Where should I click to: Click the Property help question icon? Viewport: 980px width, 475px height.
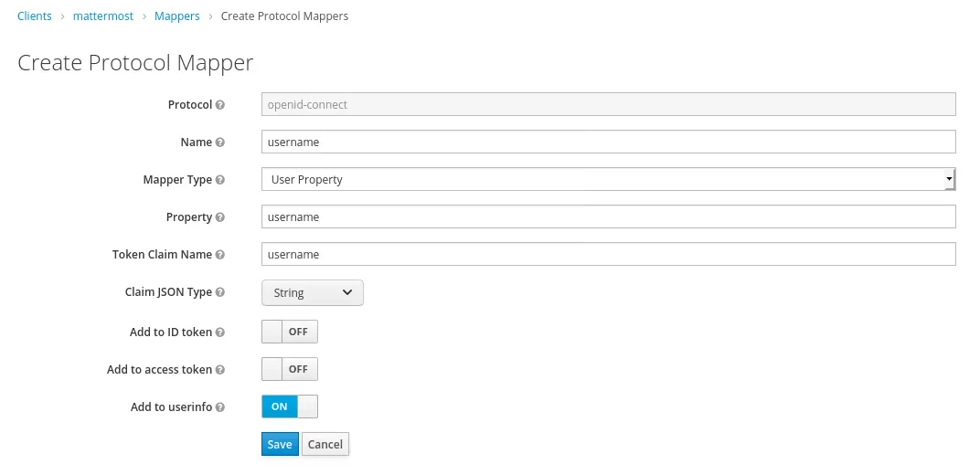point(220,217)
